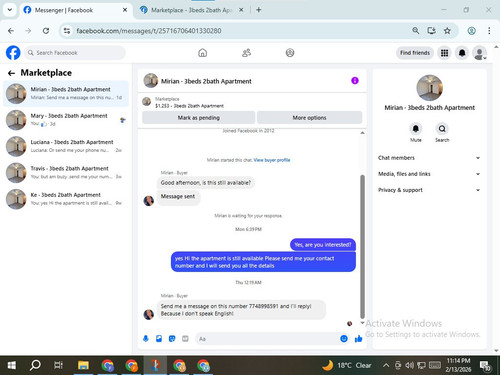Screen dimensions: 500x375
Task: Close the Messenger tab
Action: (x=125, y=10)
